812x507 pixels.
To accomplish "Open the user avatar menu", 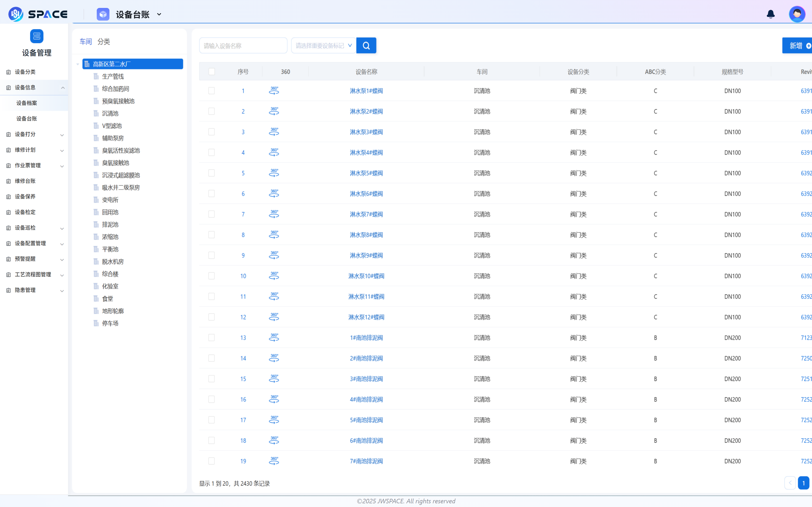I will (x=797, y=14).
